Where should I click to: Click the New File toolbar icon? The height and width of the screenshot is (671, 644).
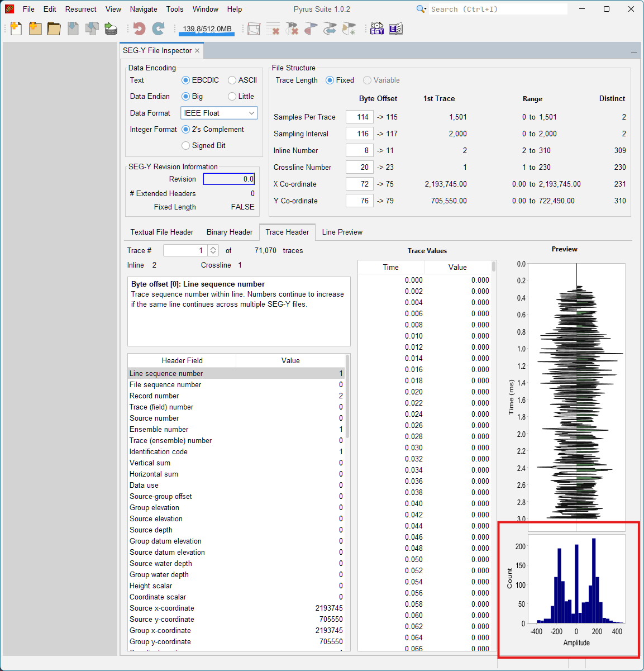tap(16, 28)
